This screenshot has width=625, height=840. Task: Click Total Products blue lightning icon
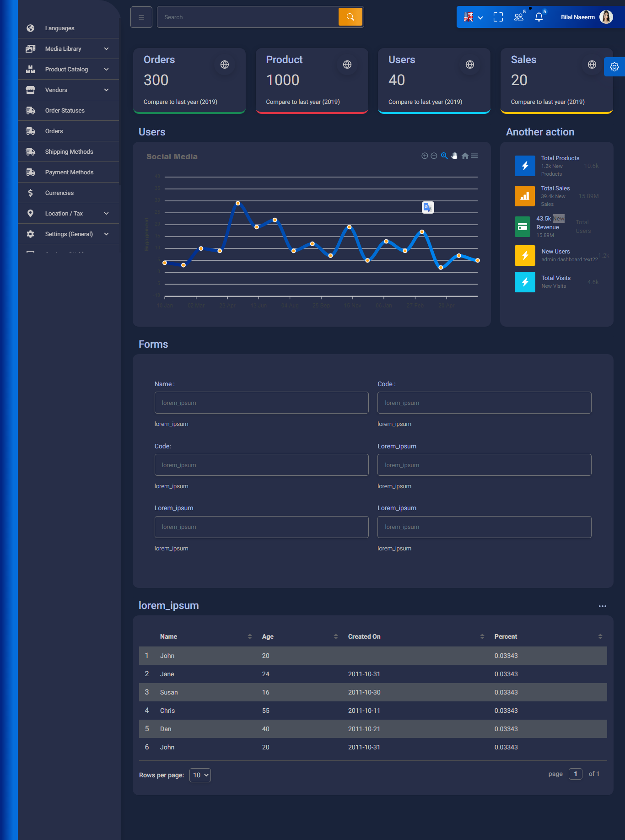click(525, 166)
